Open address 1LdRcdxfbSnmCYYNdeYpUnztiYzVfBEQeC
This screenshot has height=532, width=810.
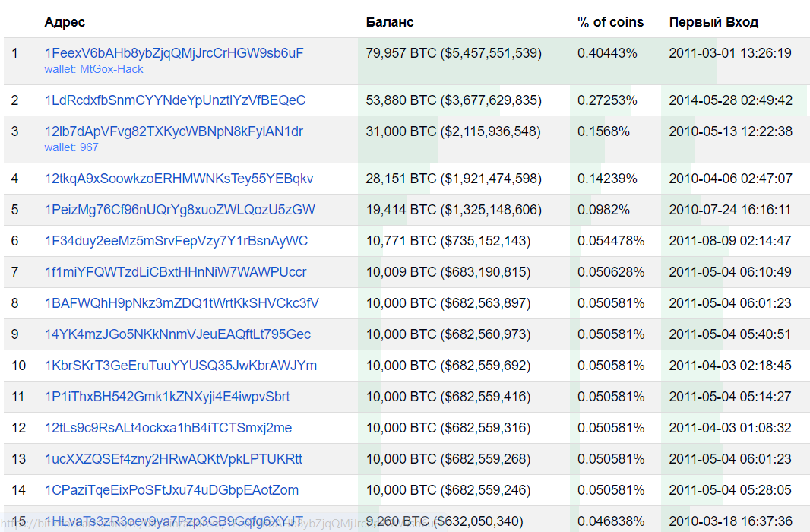[175, 100]
